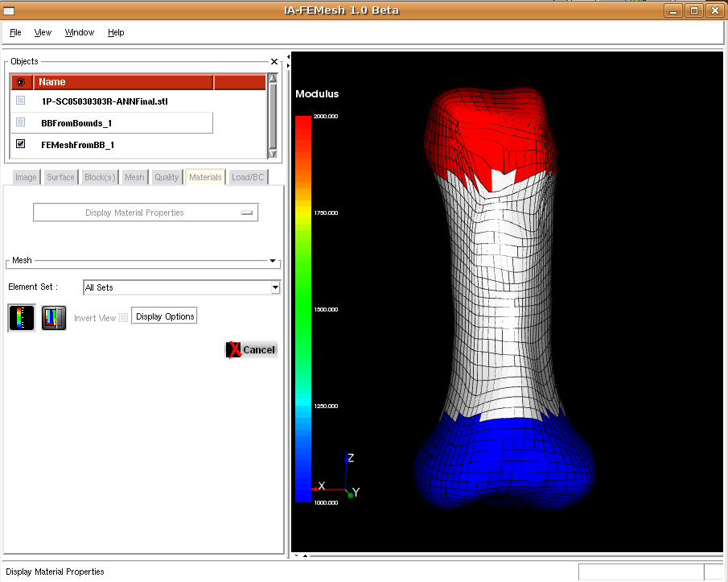
Task: Toggle the Modulus color legend icon button
Action: (21, 318)
